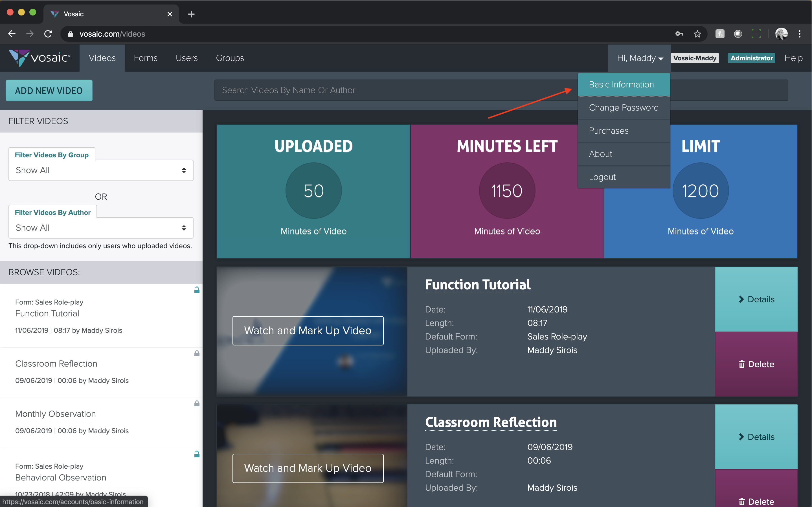
Task: Open the Chrome profile avatar
Action: tap(781, 34)
